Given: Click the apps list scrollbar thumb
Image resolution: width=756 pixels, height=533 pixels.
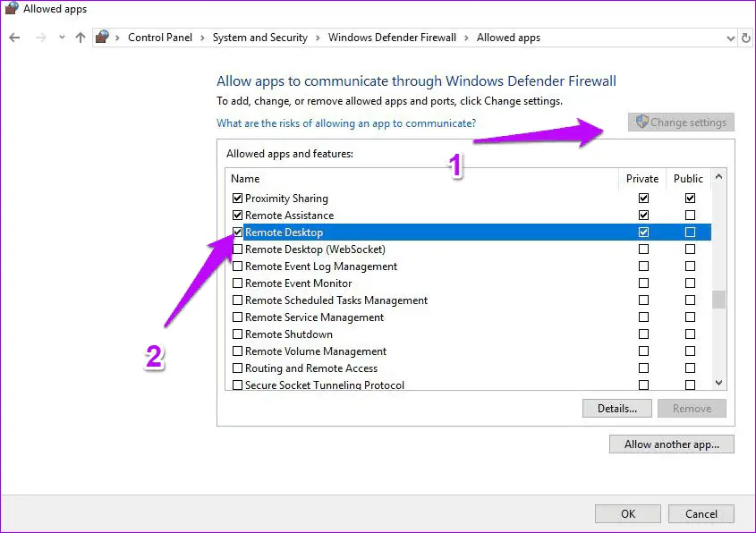Looking at the screenshot, I should coord(718,300).
